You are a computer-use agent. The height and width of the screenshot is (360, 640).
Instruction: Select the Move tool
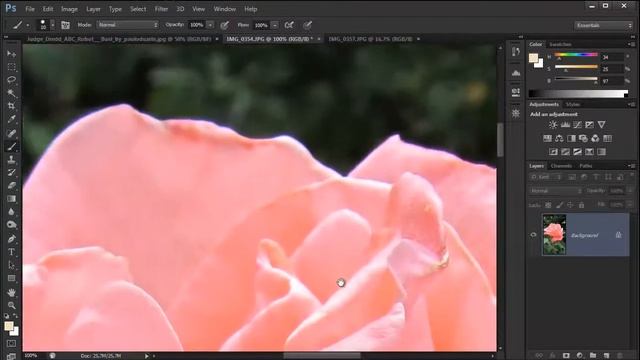[11, 54]
